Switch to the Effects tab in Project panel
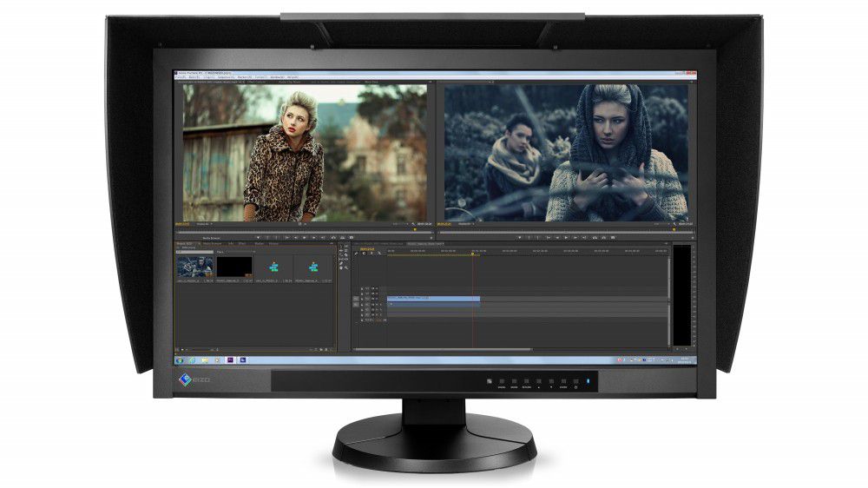Image resolution: width=868 pixels, height=488 pixels. (242, 244)
